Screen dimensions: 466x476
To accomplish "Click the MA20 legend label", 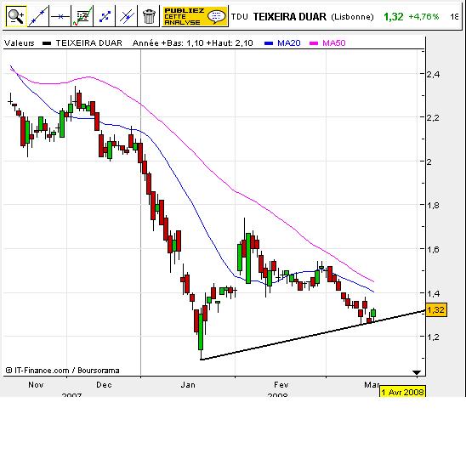I will click(288, 43).
